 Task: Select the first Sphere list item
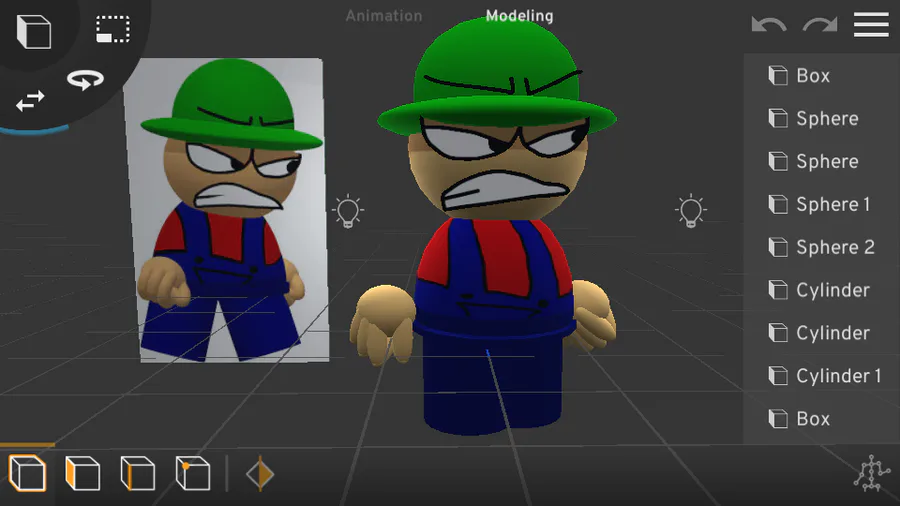pyautogui.click(x=822, y=118)
